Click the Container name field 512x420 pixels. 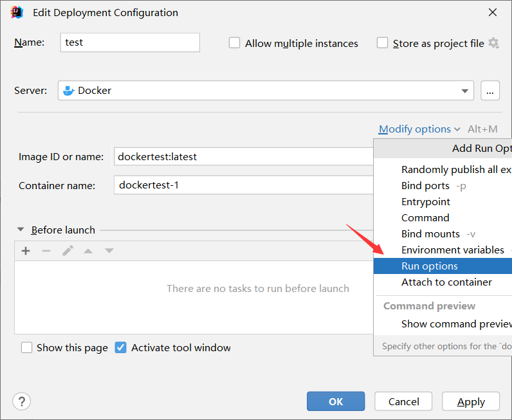(x=244, y=185)
